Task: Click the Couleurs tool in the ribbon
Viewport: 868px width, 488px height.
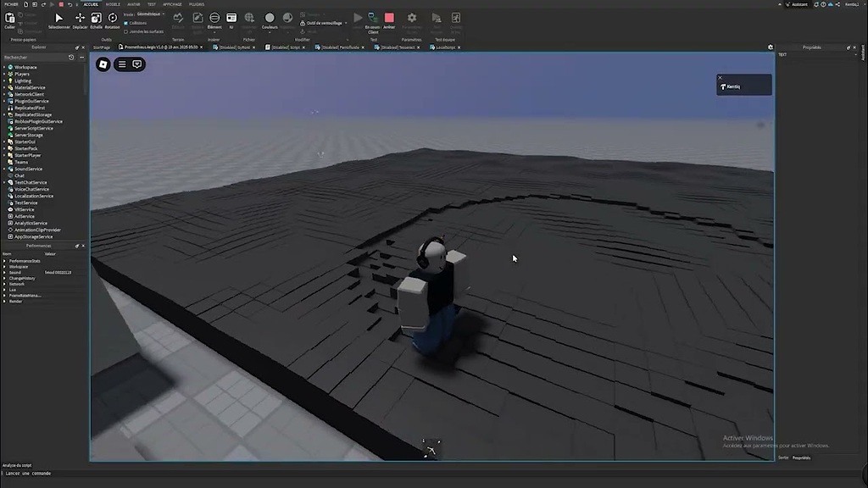Action: point(270,19)
